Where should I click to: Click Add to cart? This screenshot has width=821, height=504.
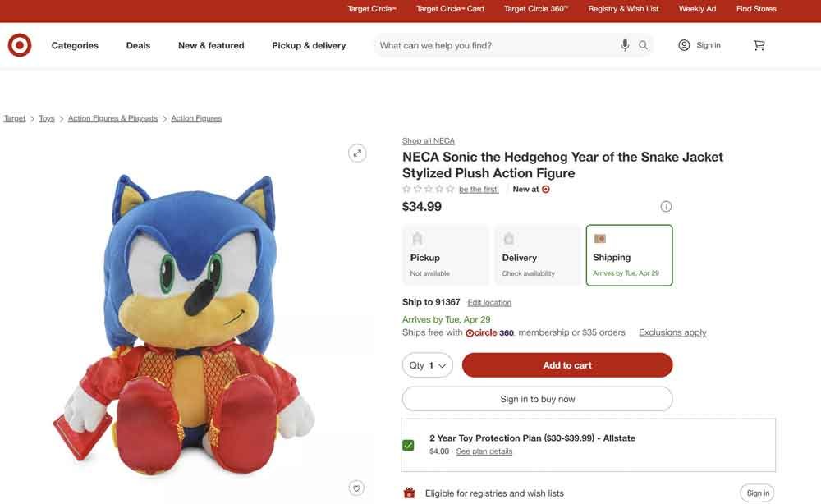pos(566,364)
